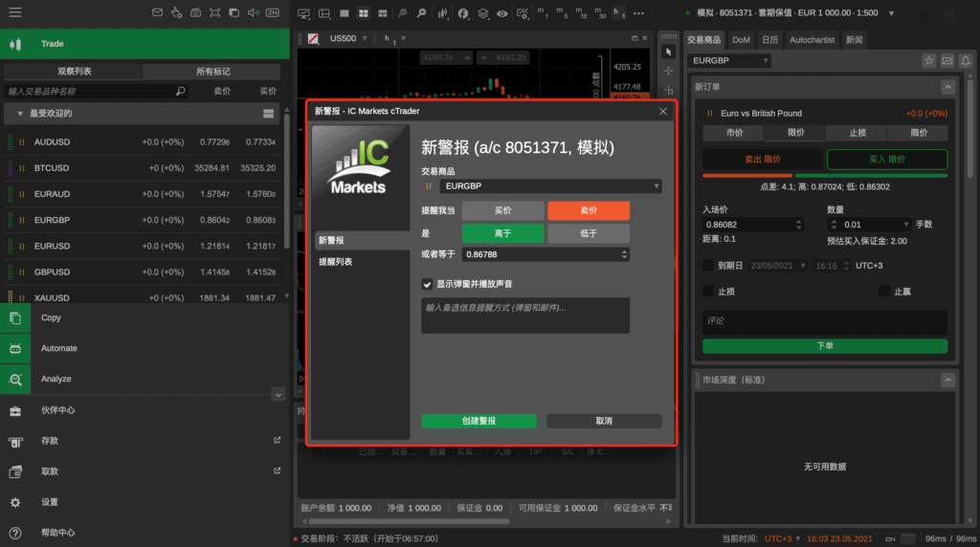Select the arrow cursor tool beside chart

668,52
